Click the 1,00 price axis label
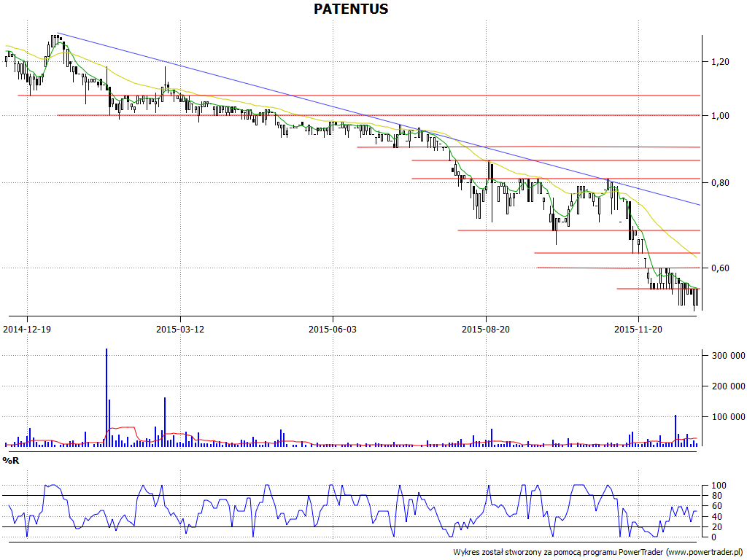This screenshot has width=747, height=560. tap(720, 116)
